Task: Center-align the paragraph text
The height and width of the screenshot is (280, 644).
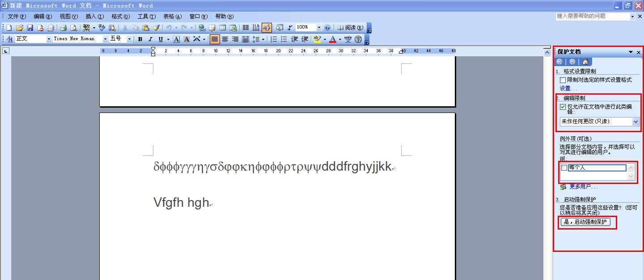Action: pos(225,39)
